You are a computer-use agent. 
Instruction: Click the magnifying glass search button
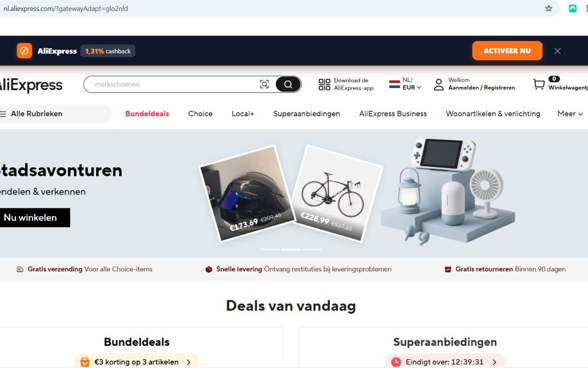288,84
